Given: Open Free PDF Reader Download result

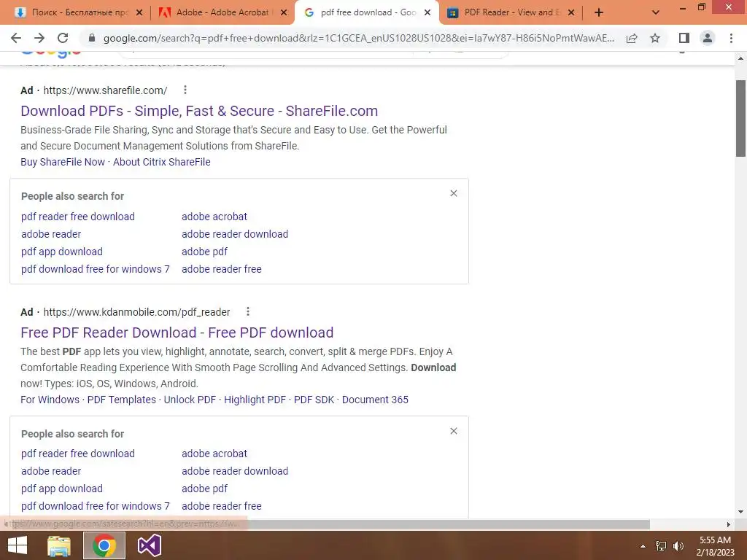Looking at the screenshot, I should coord(177,332).
